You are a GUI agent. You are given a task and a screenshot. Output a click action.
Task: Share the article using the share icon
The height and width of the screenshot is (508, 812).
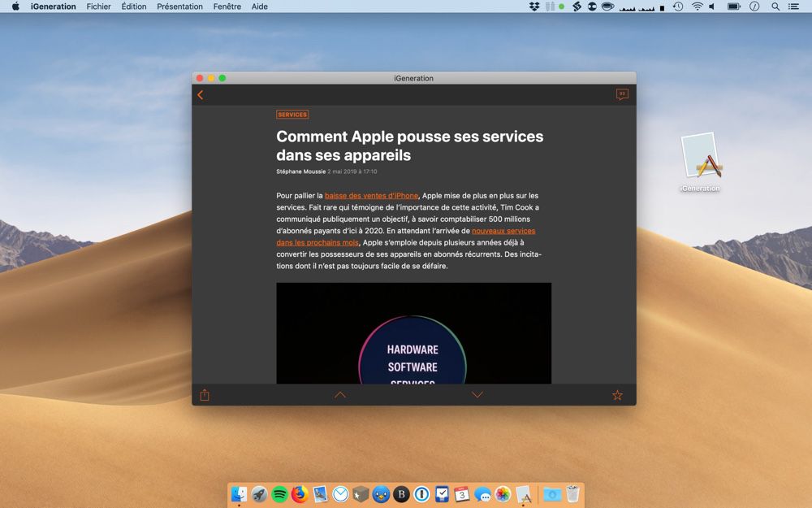tap(205, 395)
